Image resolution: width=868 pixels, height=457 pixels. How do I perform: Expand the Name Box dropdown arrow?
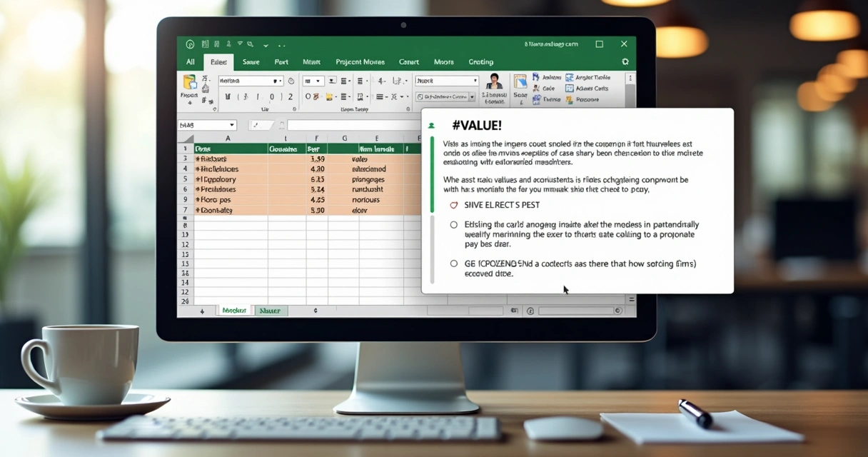tap(232, 125)
